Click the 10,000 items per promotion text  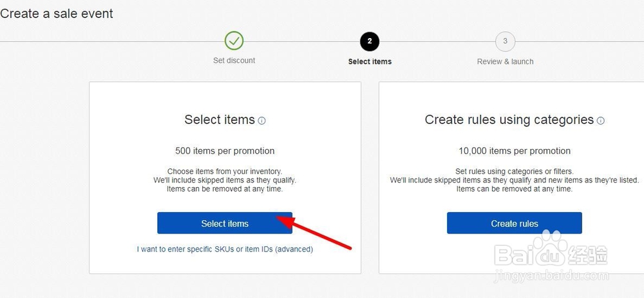tap(515, 151)
